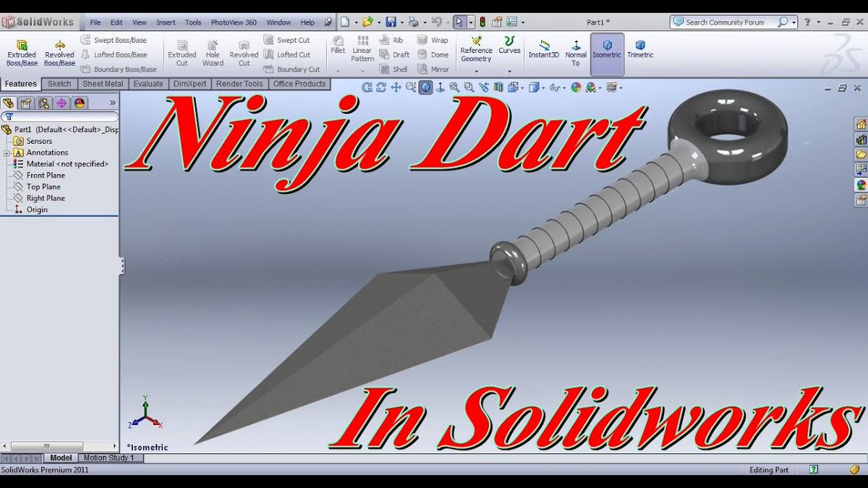Open the PropertyManager tab icon
The width and height of the screenshot is (868, 488).
[26, 103]
